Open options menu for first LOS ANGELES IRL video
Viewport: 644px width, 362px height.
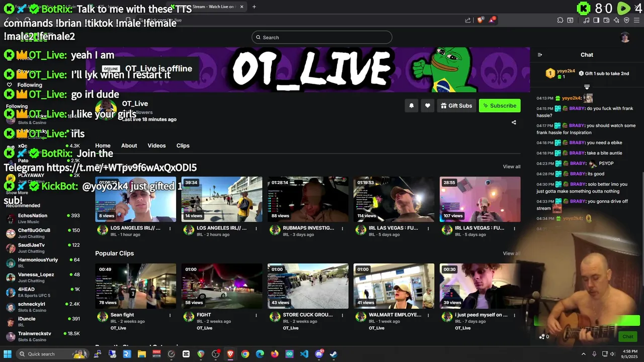tap(170, 228)
